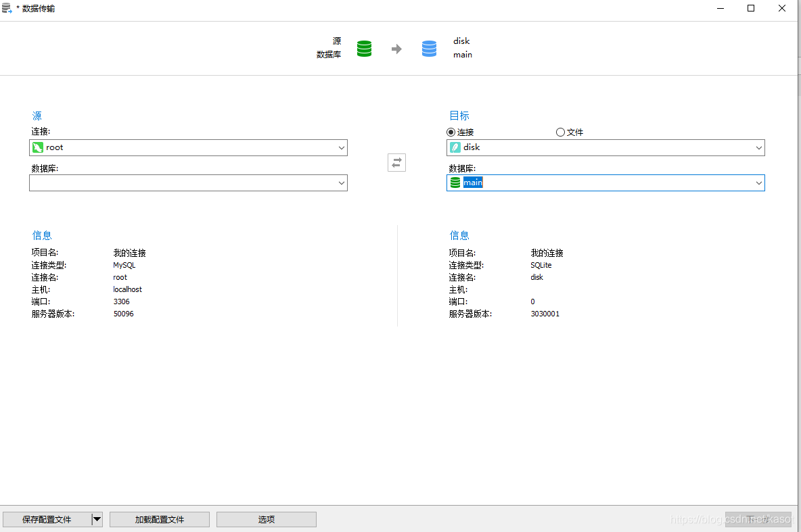Expand the 保存配置文件 dropdown arrow
The width and height of the screenshot is (801, 532).
point(97,519)
